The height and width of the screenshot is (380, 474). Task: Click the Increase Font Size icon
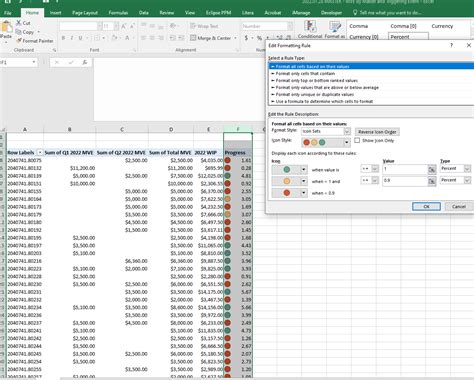[x=124, y=26]
